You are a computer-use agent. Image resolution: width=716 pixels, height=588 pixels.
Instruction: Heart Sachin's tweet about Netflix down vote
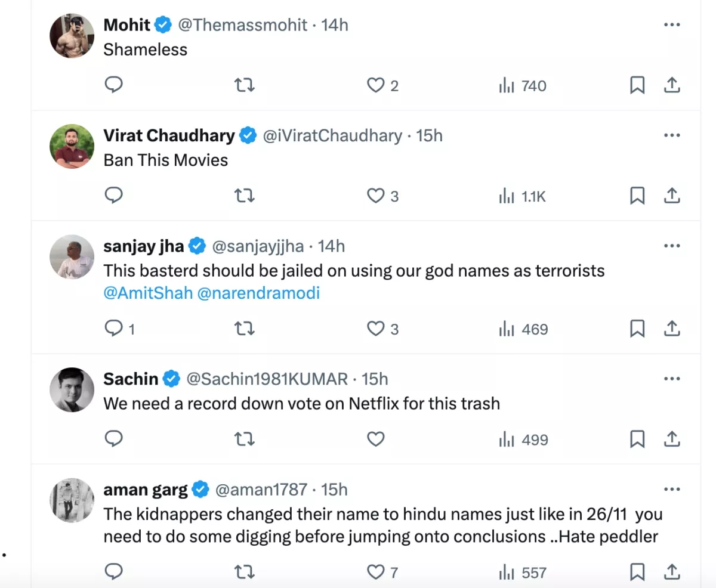[375, 440]
